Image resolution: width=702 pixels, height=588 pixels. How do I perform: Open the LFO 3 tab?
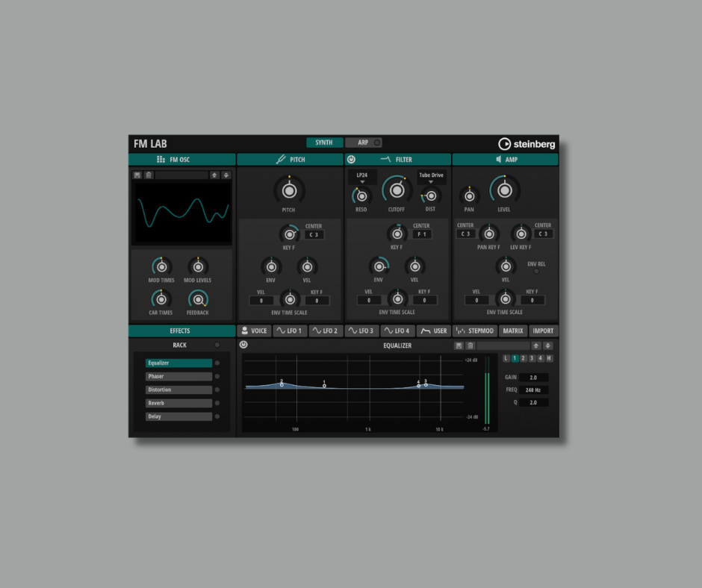[361, 331]
